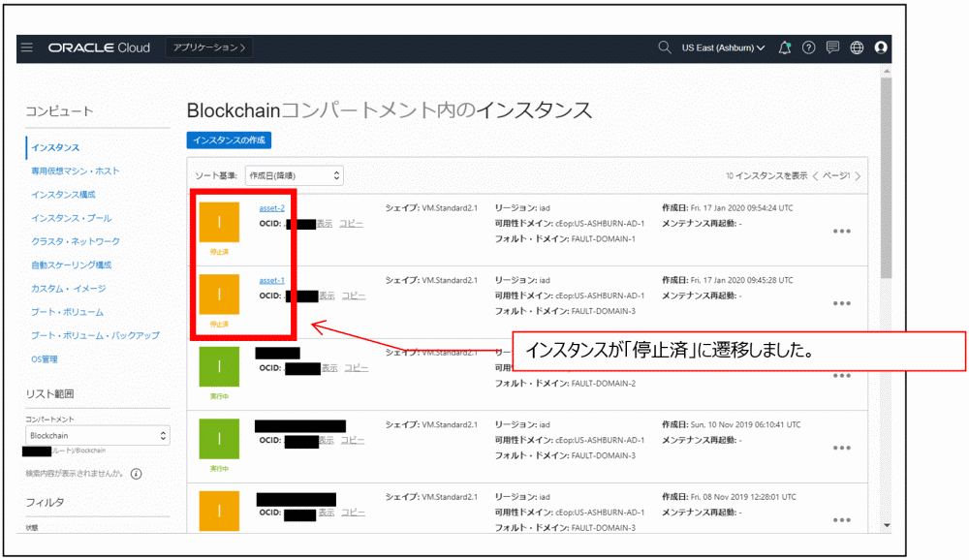Click the asset-2 stopped status icon

pyautogui.click(x=219, y=222)
